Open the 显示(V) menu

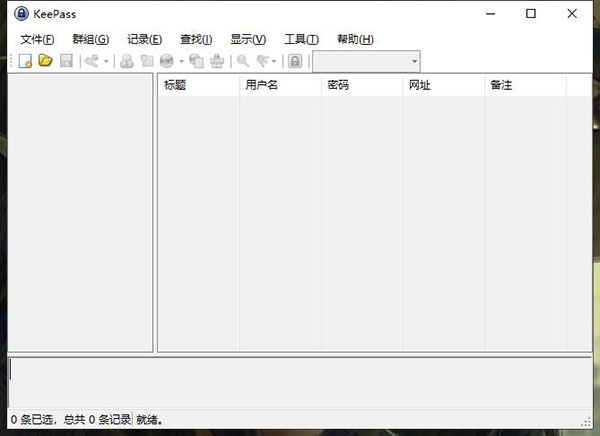(248, 39)
